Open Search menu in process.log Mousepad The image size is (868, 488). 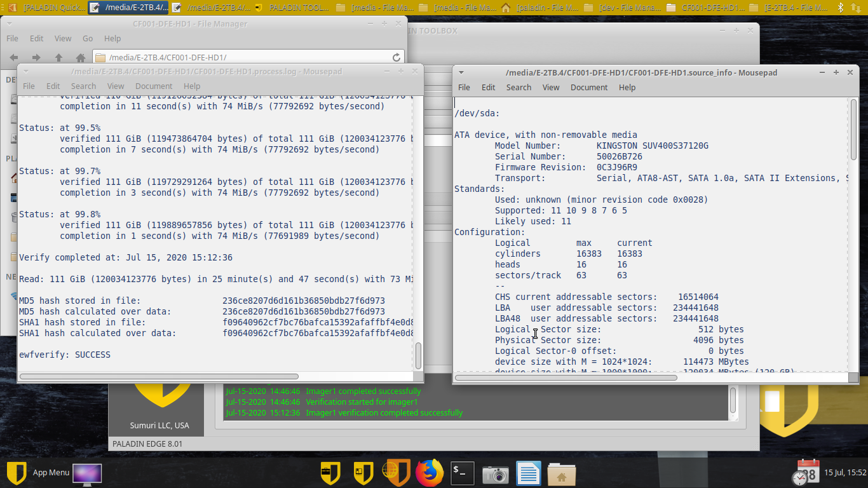point(83,86)
